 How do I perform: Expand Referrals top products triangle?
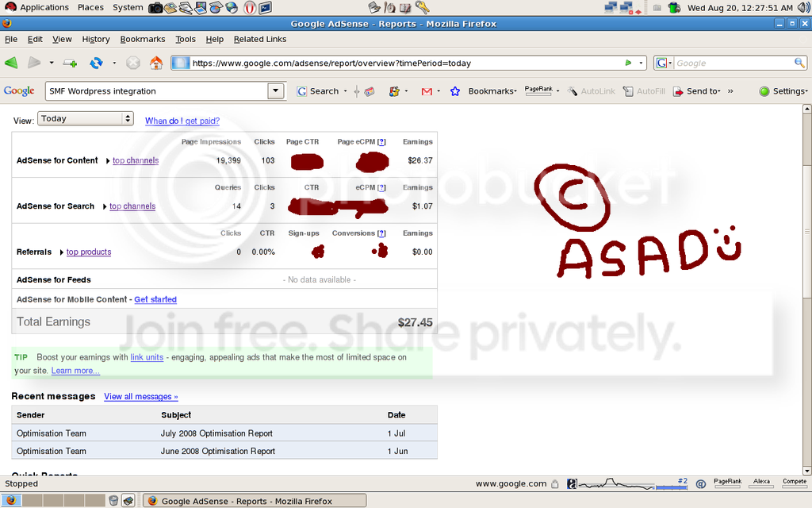tap(62, 252)
